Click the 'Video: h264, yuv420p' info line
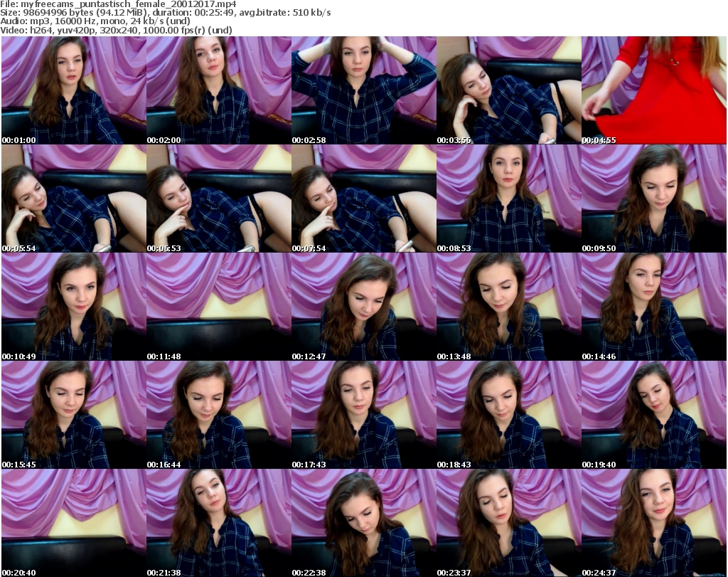This screenshot has width=728, height=577. pos(116,30)
